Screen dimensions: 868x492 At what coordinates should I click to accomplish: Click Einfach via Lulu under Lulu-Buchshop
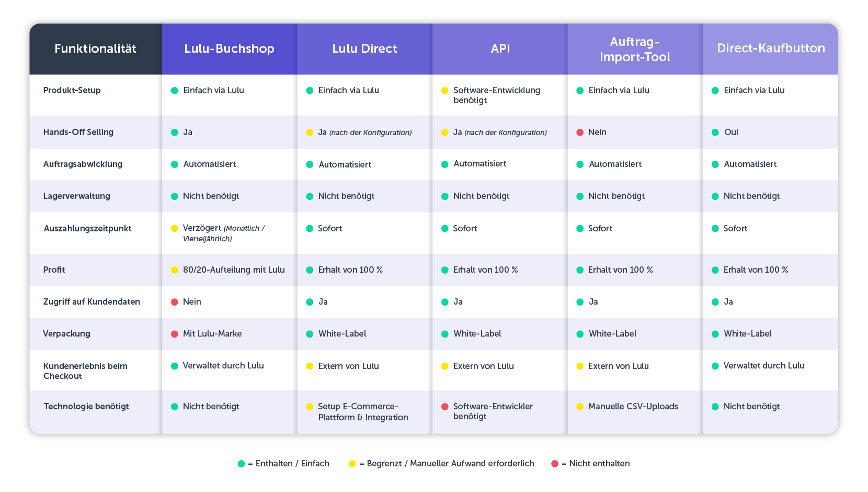pyautogui.click(x=214, y=90)
